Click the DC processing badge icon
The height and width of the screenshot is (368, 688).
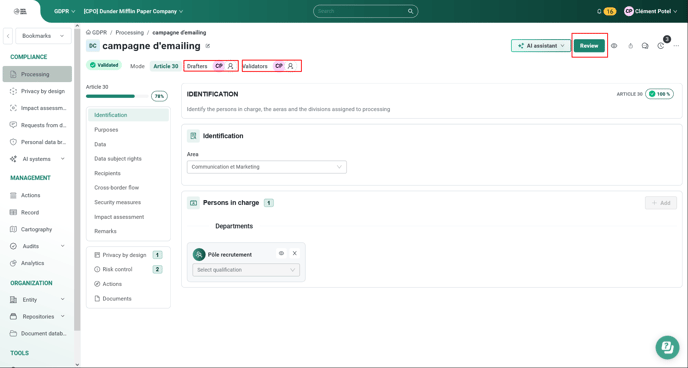tap(93, 46)
